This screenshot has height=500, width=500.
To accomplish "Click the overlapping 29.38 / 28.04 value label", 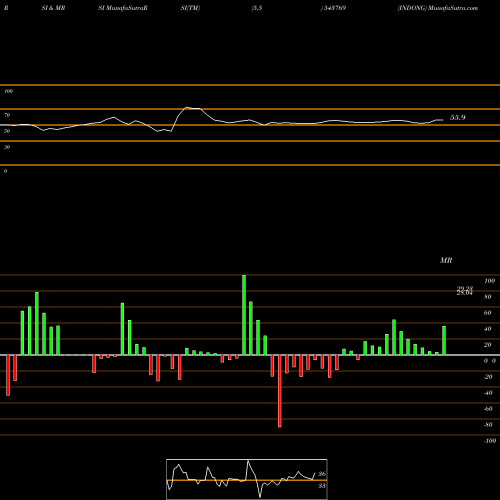I will click(465, 291).
